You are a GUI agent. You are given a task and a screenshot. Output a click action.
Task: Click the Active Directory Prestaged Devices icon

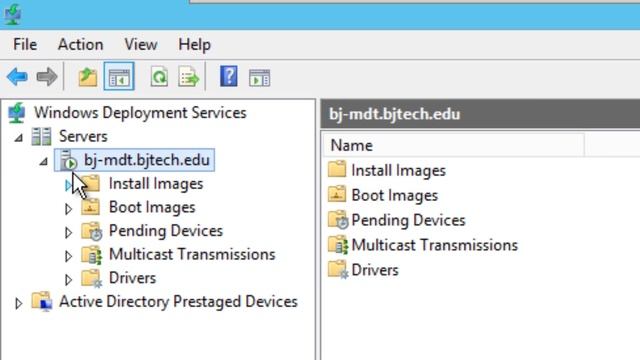coord(42,302)
